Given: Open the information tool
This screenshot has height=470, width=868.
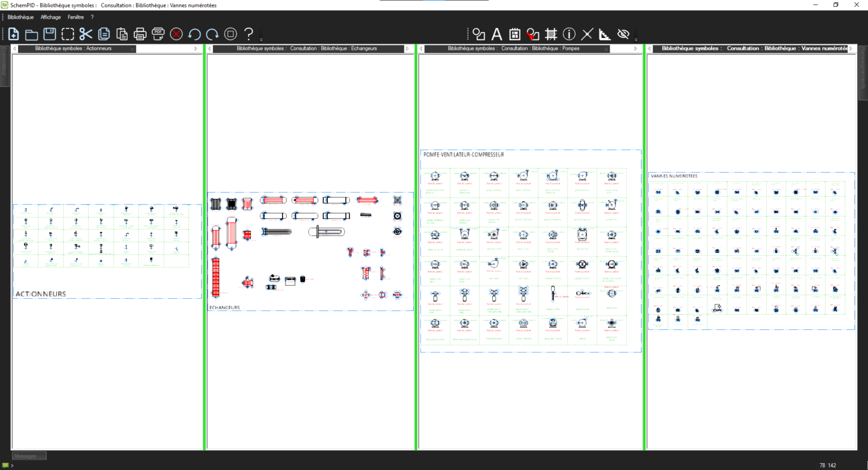Looking at the screenshot, I should pos(569,34).
